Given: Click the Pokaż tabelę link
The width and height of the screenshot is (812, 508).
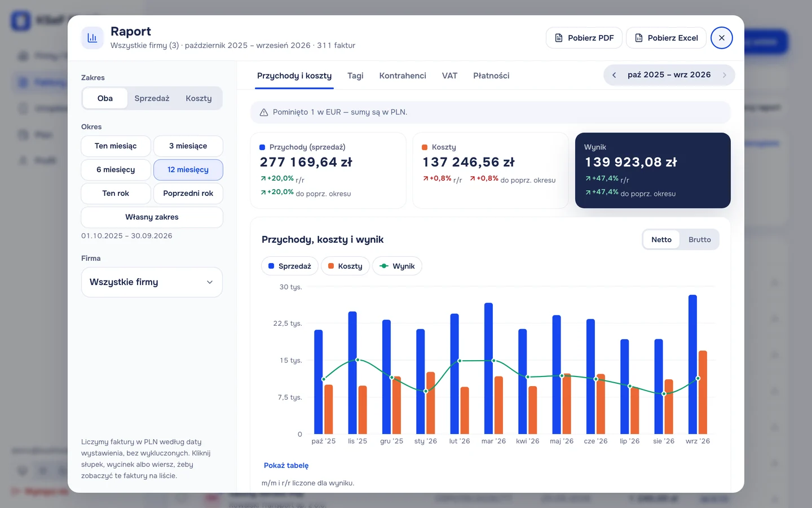Looking at the screenshot, I should 286,466.
